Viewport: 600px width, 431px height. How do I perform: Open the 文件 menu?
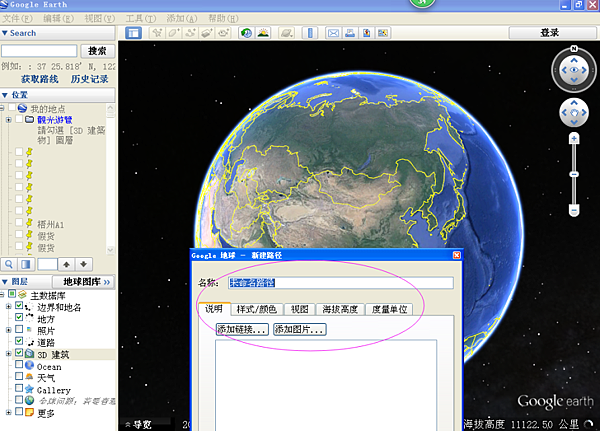(x=17, y=18)
